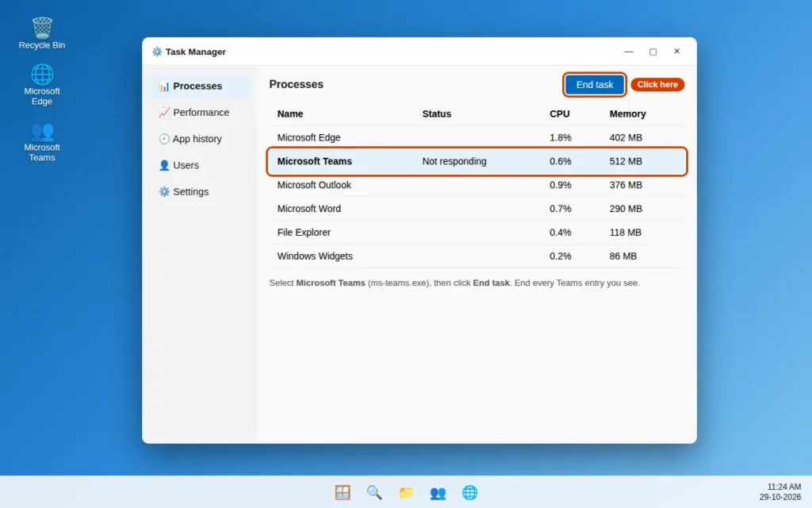Select the Microsoft Word process row

(477, 209)
